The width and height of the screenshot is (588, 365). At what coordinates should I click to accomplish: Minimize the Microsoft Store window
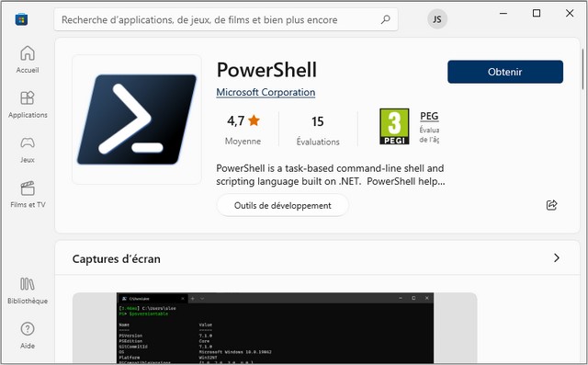[x=503, y=14]
